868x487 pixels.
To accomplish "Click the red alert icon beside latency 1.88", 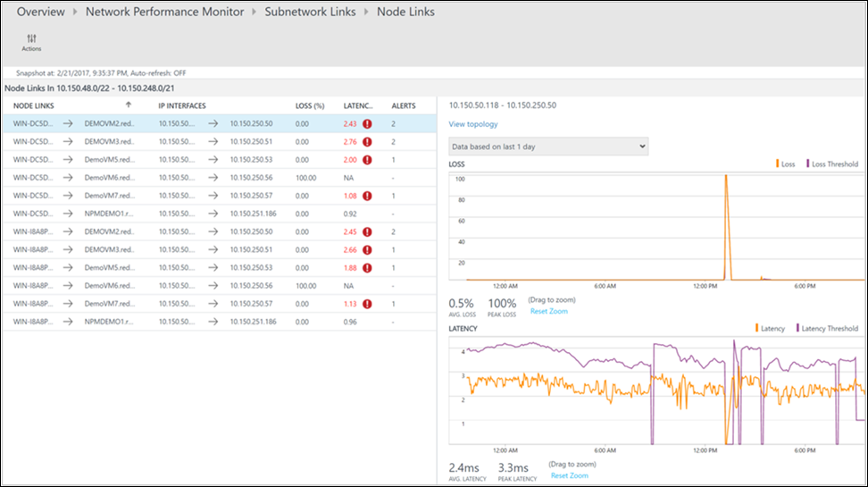I will coord(367,268).
